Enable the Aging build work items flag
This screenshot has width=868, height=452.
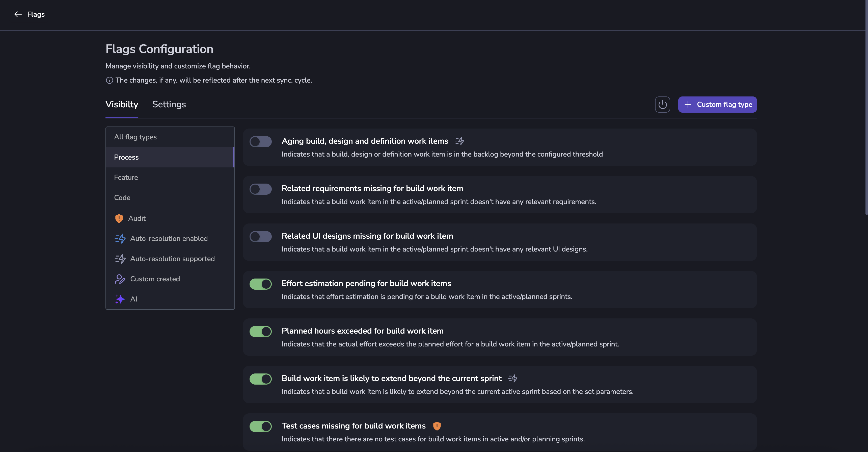pos(260,142)
